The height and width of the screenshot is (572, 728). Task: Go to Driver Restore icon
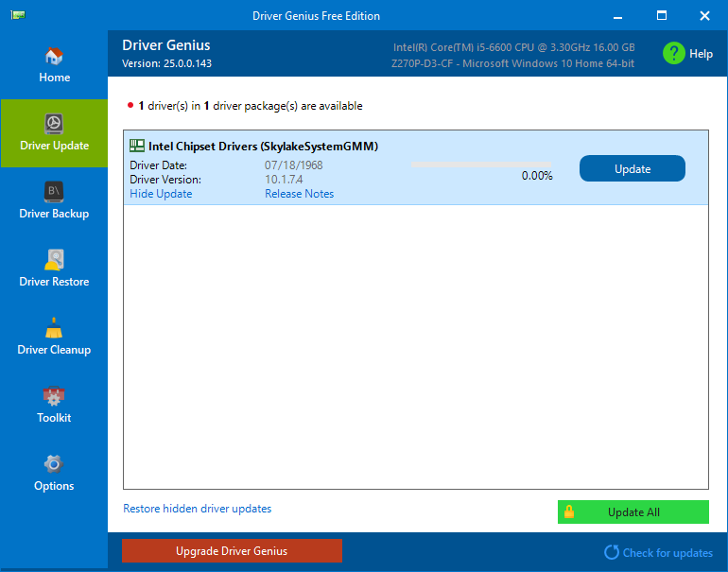(x=54, y=260)
